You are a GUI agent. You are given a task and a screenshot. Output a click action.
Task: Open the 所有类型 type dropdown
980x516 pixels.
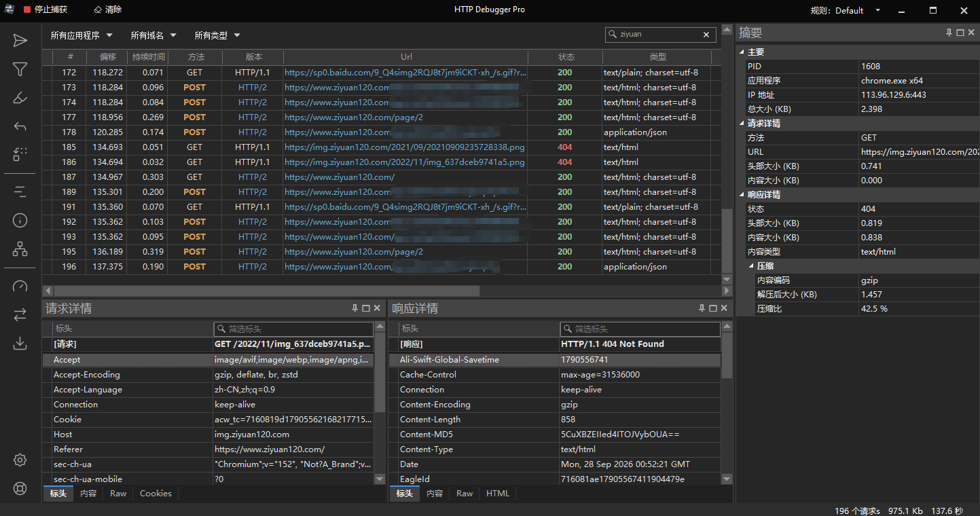217,35
